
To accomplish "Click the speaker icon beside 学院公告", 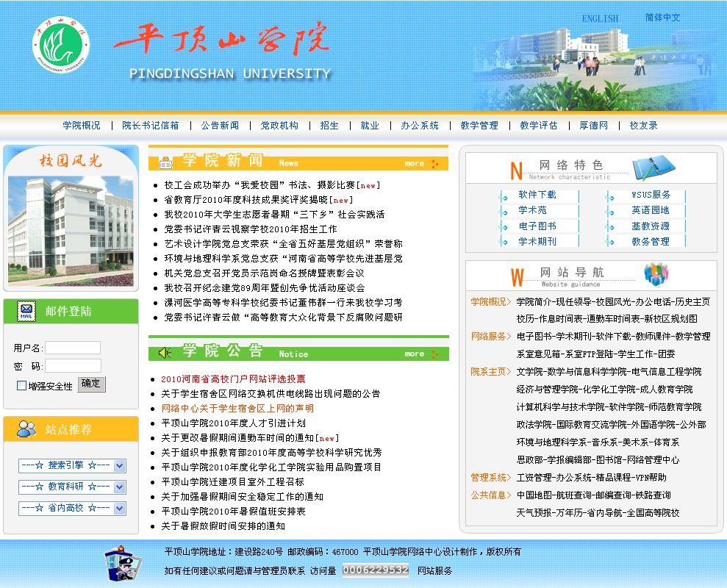I will click(165, 353).
